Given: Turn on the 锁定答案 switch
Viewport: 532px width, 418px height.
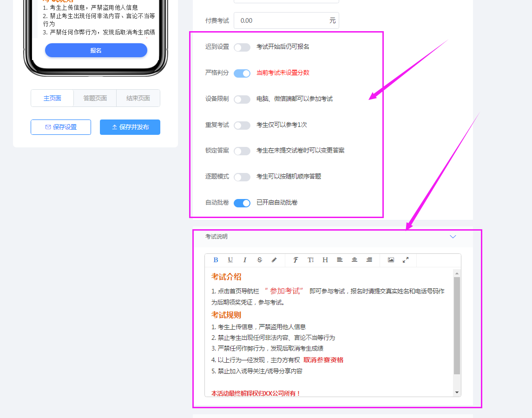Looking at the screenshot, I should coord(242,151).
